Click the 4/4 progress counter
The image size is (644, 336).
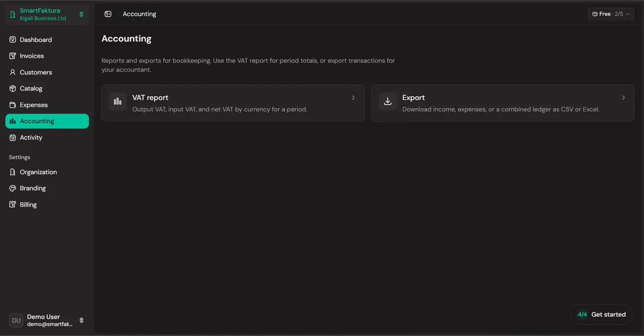[582, 314]
